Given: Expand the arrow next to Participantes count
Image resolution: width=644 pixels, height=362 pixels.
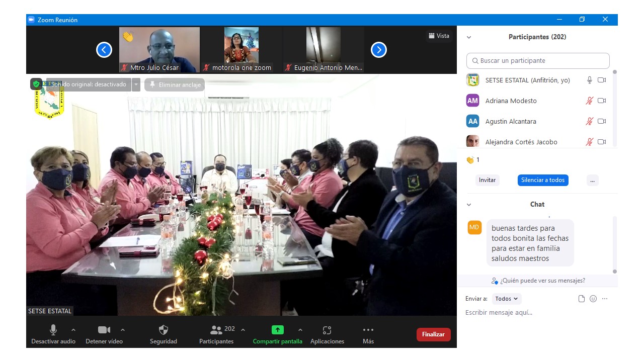Looking at the screenshot, I should point(243,330).
